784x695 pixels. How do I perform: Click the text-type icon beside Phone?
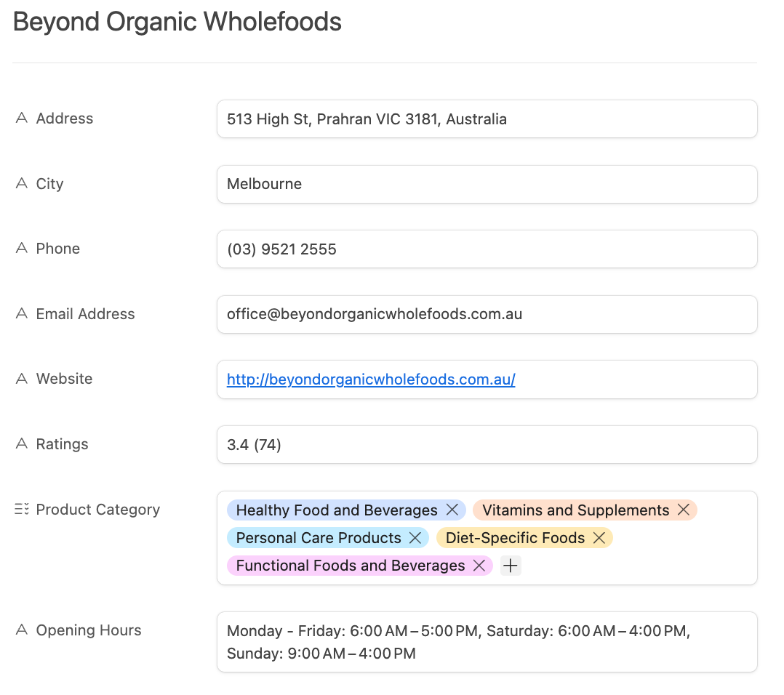22,248
